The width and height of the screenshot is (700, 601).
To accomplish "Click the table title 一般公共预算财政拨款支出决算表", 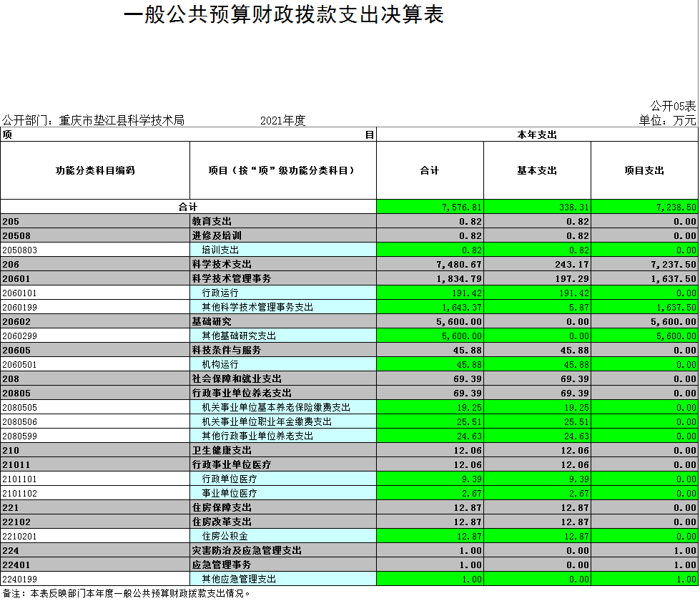I will 284,15.
